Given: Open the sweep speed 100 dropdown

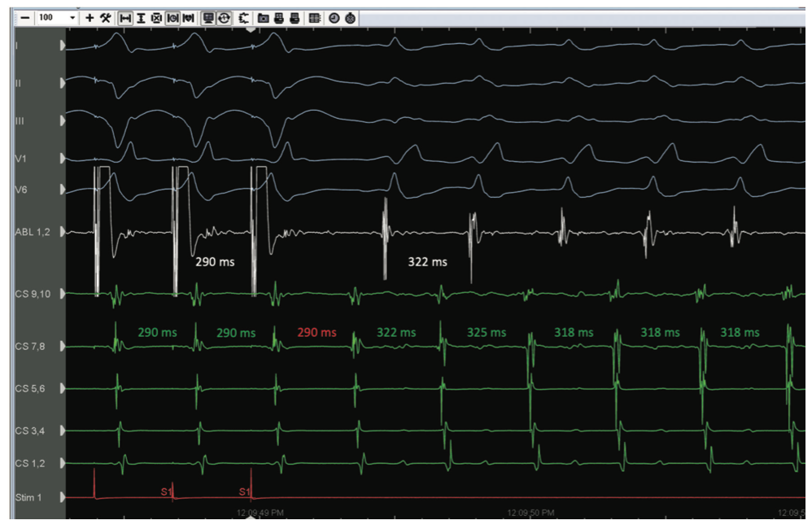Looking at the screenshot, I should click(x=72, y=17).
